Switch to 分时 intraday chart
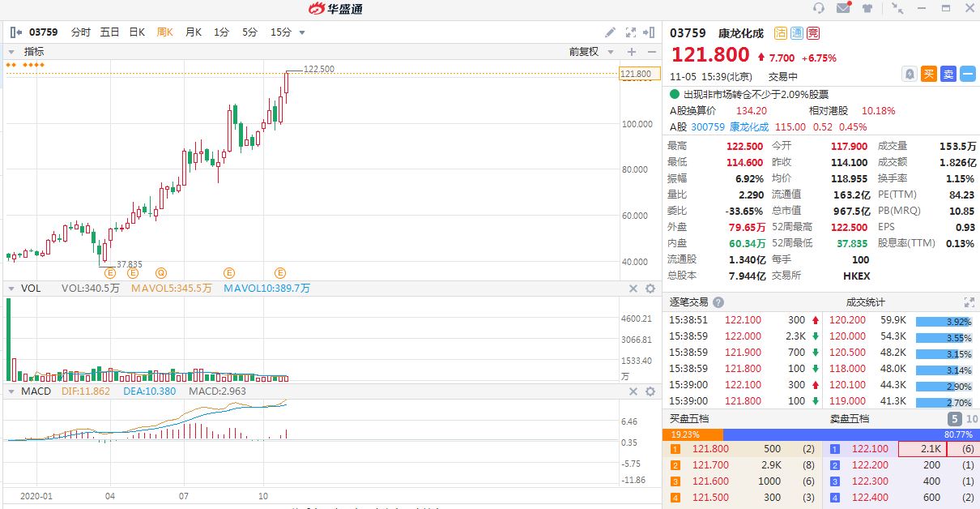The height and width of the screenshot is (509, 980). point(81,32)
